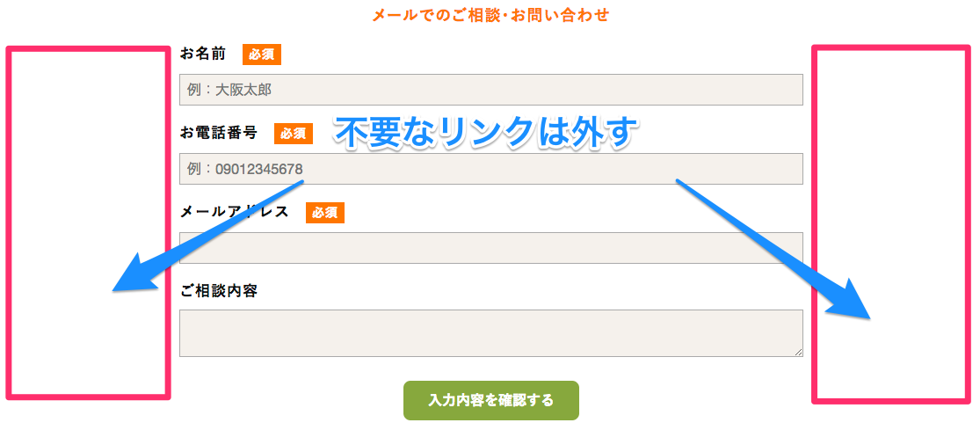Click inside the ご相談内容 text area

[490, 333]
